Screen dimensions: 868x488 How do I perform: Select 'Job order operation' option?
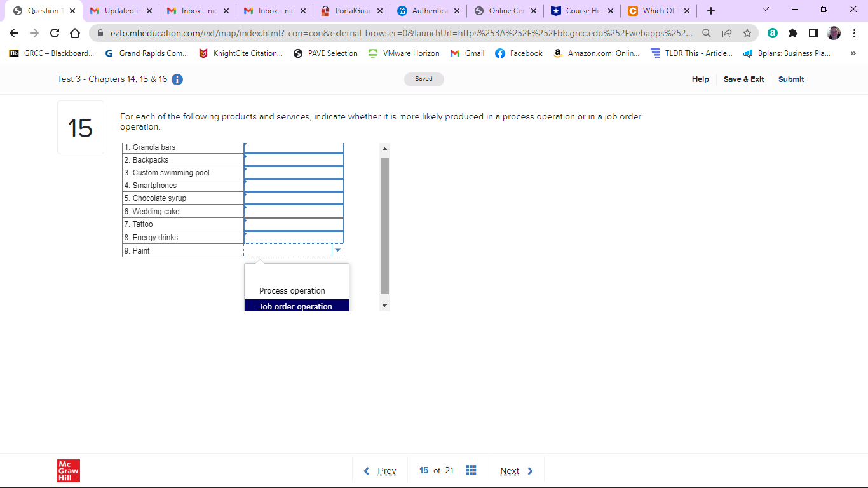coord(297,306)
